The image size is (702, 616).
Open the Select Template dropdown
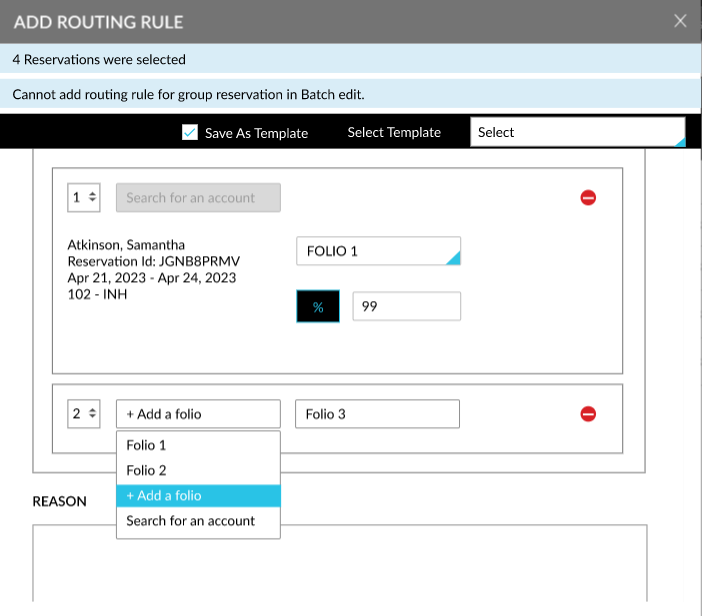click(578, 132)
